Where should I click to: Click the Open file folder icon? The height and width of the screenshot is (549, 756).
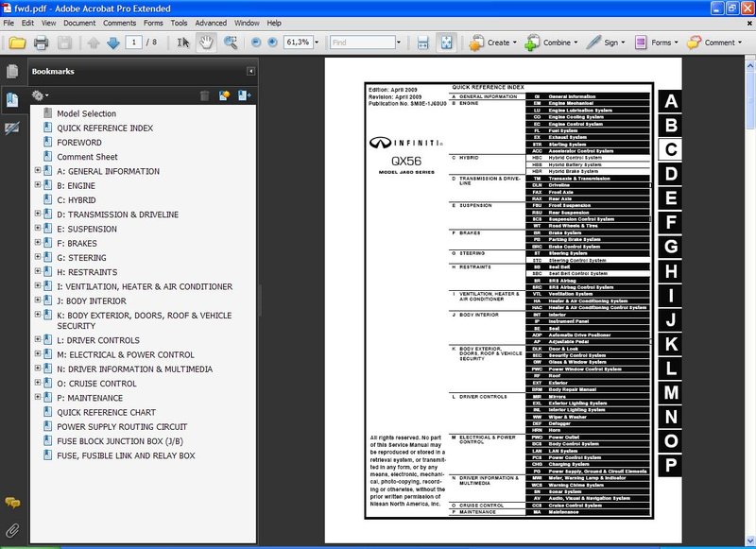pyautogui.click(x=16, y=43)
